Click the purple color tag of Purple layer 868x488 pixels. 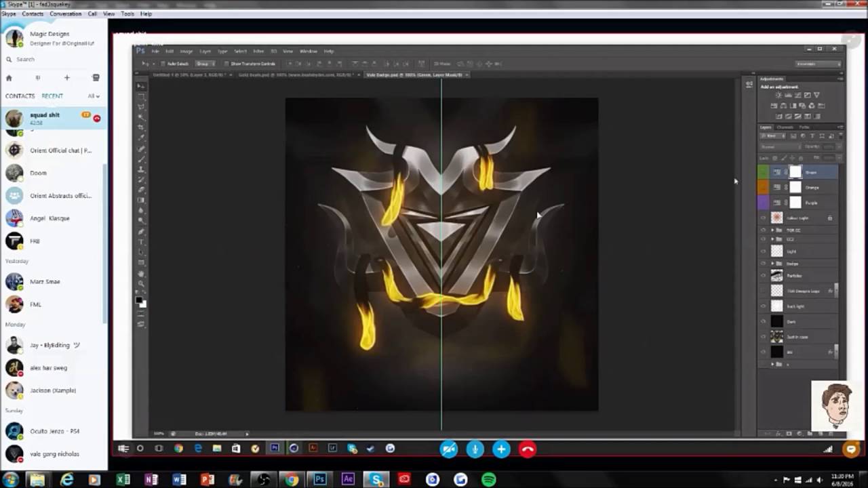[764, 203]
